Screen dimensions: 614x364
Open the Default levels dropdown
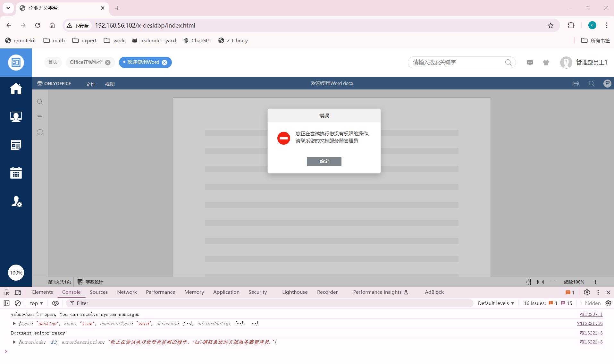pyautogui.click(x=496, y=303)
